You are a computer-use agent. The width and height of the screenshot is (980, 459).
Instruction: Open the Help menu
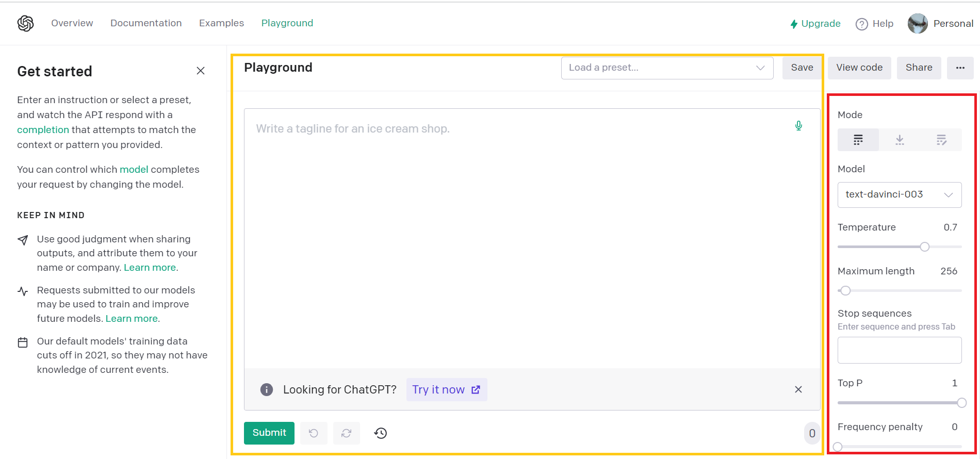875,24
